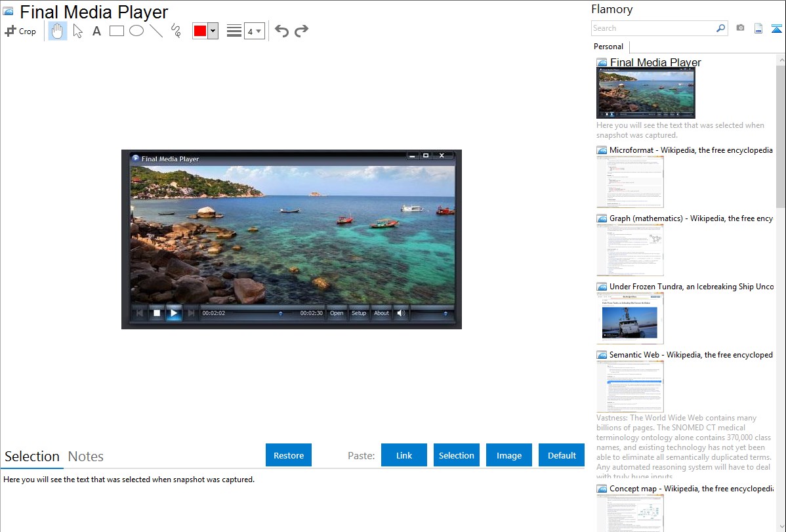Click the camera capture snapshot icon
This screenshot has height=532, width=786.
[740, 28]
